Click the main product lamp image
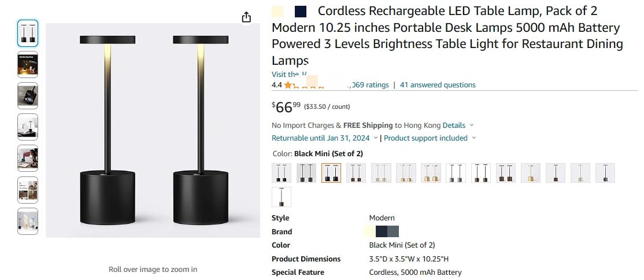 (153, 130)
